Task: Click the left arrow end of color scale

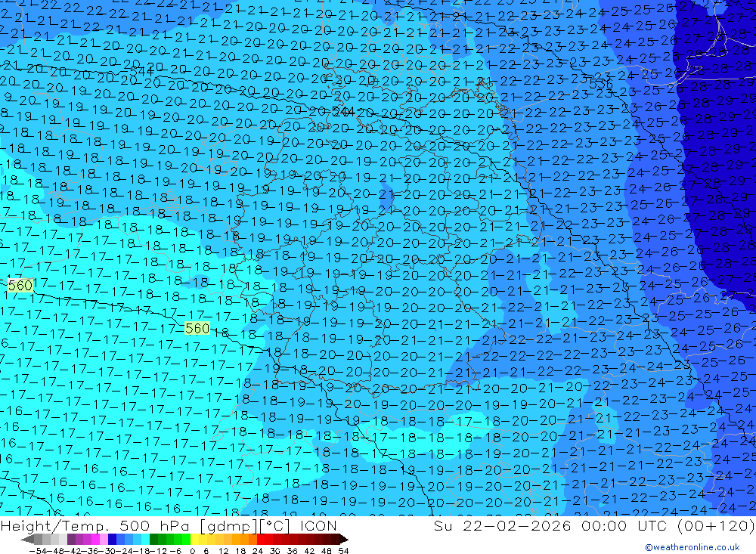Action: click(x=27, y=539)
